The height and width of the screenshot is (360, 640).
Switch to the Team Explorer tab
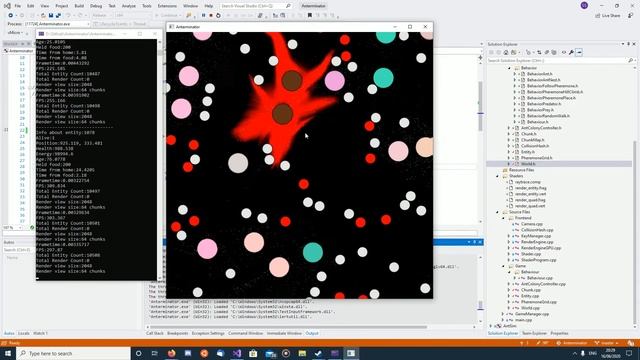(x=534, y=333)
